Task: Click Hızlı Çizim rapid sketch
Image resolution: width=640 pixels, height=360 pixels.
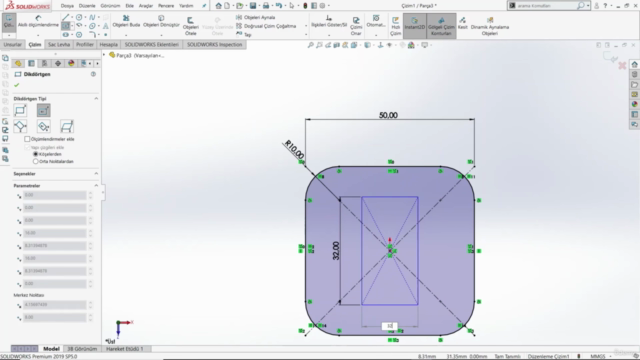Action: point(396,26)
